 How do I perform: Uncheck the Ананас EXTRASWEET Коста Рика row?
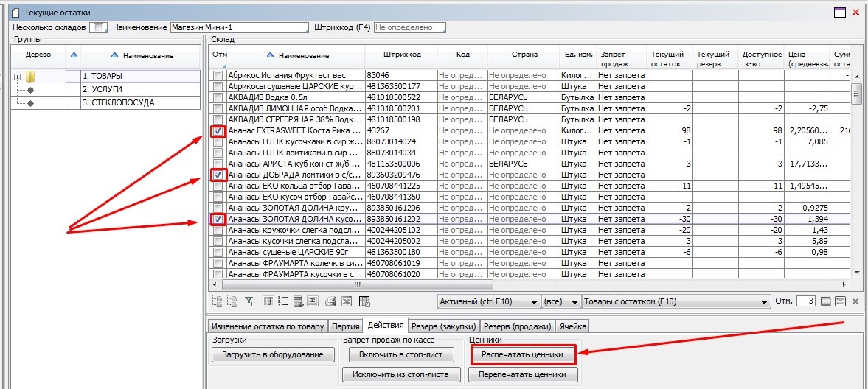[218, 131]
